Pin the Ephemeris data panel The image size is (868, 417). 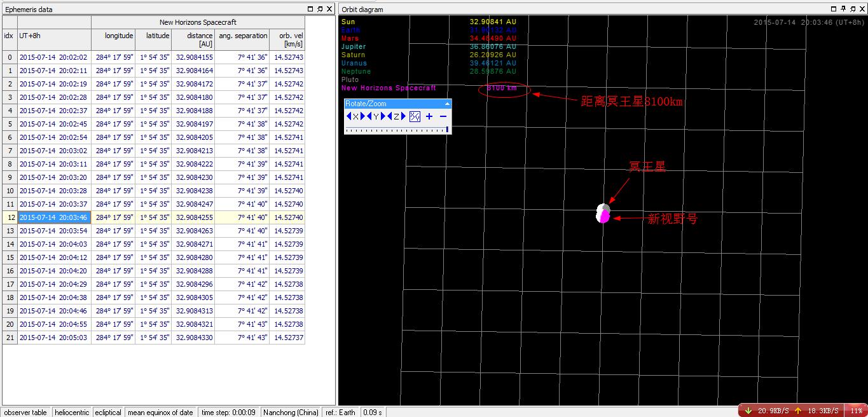[319, 9]
